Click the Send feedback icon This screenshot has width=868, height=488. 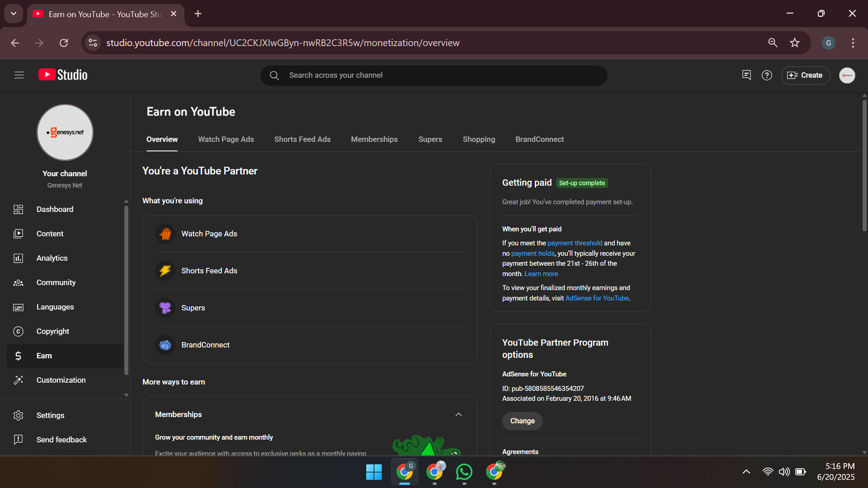[x=18, y=440]
